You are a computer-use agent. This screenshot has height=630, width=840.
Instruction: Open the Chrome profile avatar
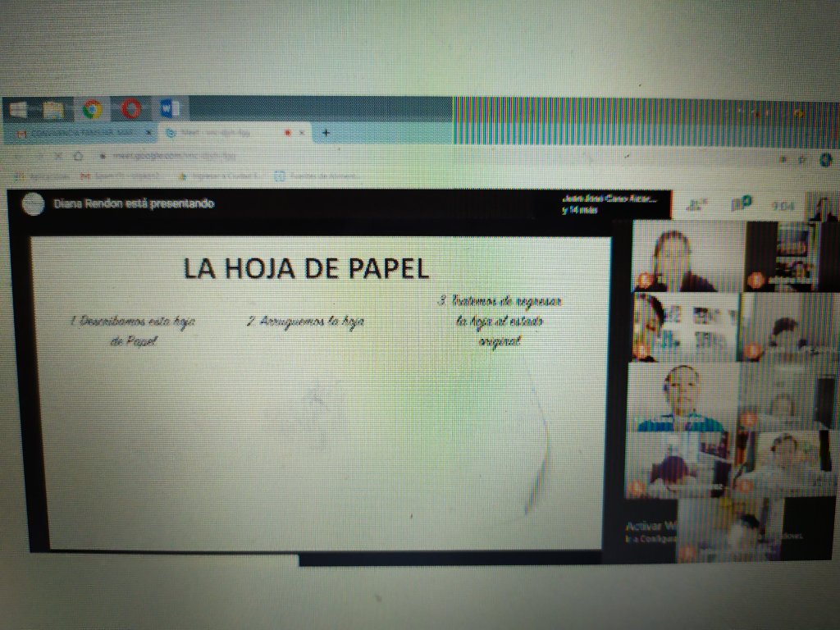point(824,160)
